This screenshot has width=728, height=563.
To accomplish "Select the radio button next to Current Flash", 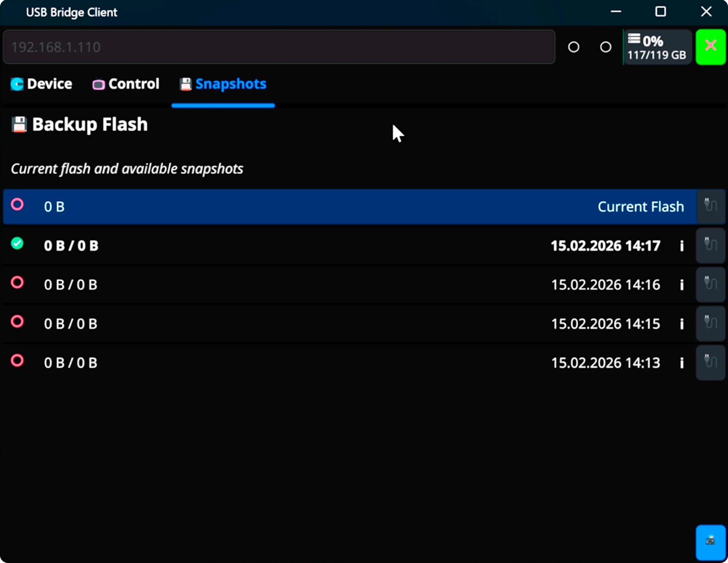I will (17, 205).
